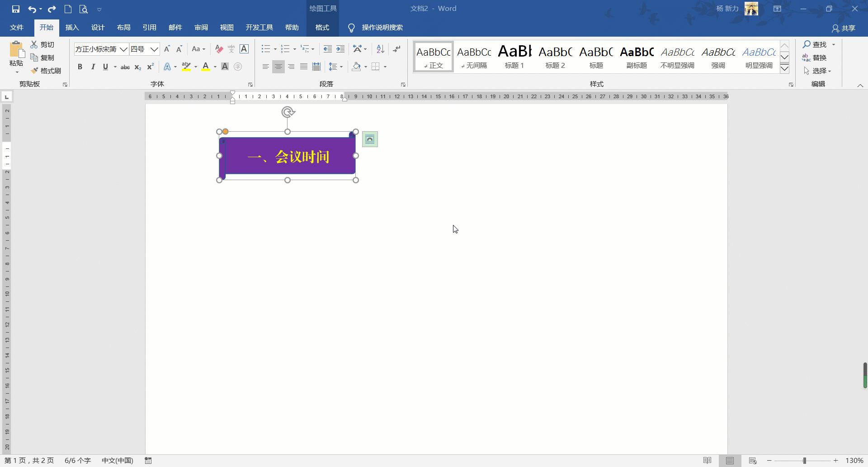Viewport: 868px width, 467px height.
Task: Open the font size dropdown showing 四号
Action: (154, 49)
